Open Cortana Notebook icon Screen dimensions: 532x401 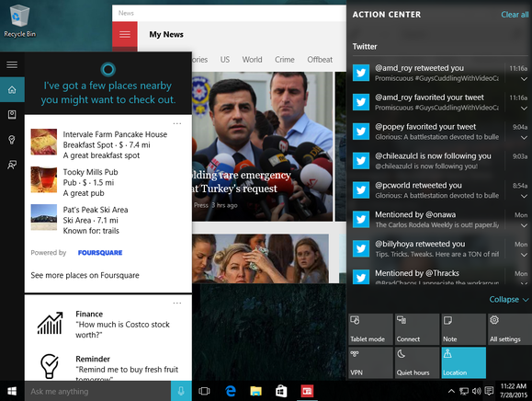pos(12,115)
